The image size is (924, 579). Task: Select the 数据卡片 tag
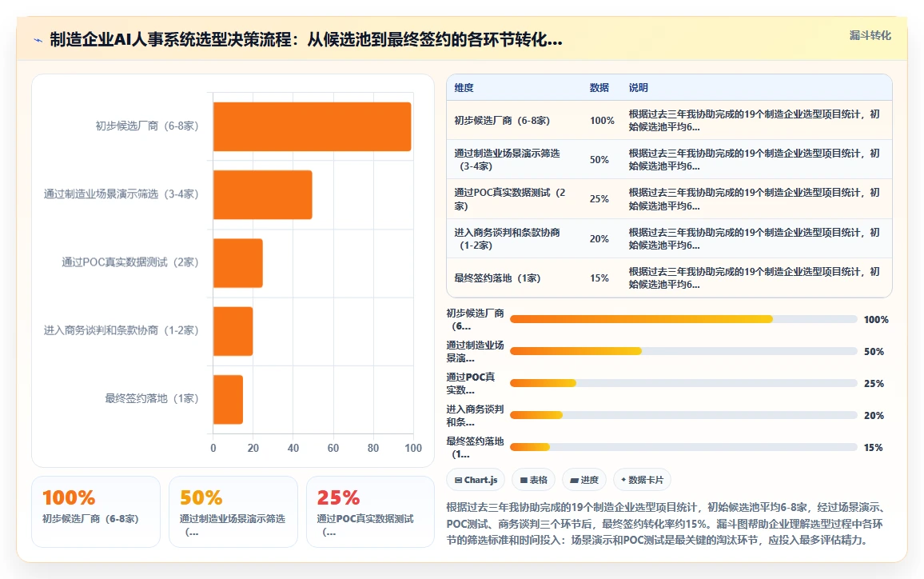(642, 480)
